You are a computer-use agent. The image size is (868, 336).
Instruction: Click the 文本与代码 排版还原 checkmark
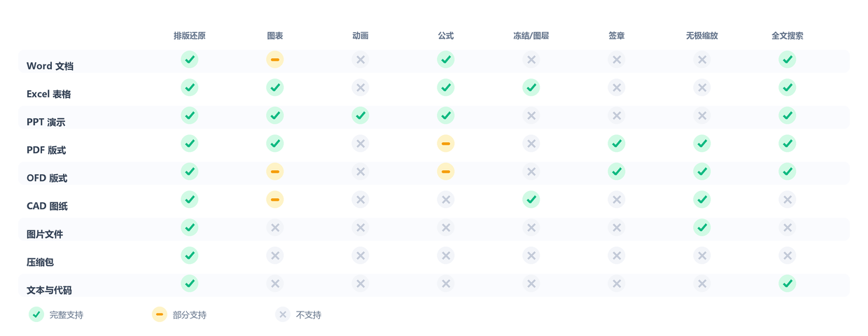(x=190, y=283)
